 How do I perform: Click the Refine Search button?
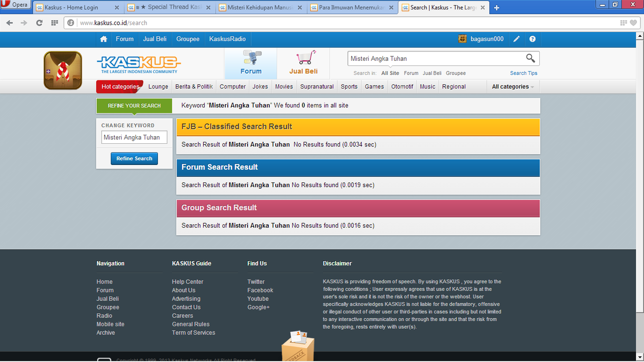point(134,158)
